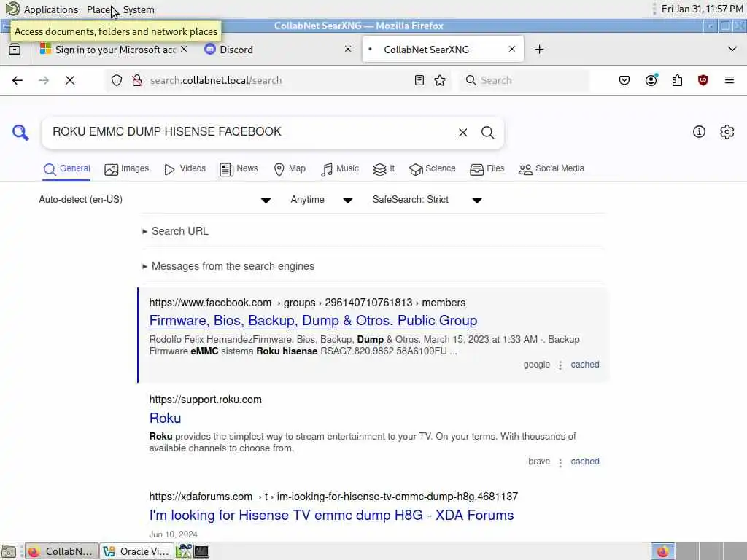Select the Videos search category
Screen dimensions: 747x560
pos(185,169)
